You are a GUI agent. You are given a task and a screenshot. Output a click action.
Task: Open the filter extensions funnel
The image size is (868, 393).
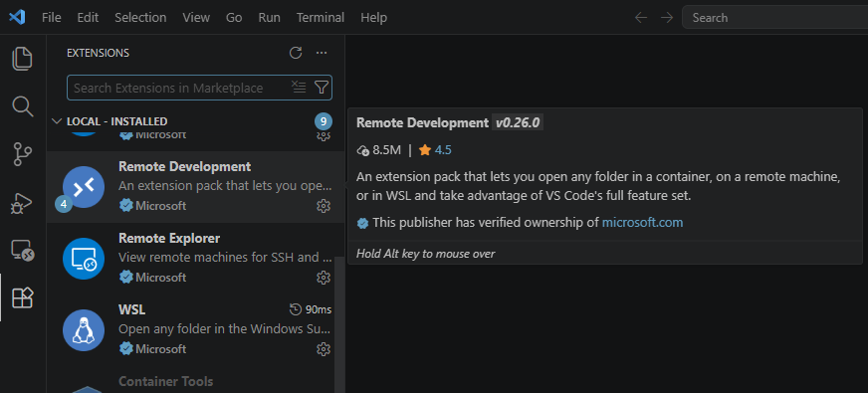322,88
